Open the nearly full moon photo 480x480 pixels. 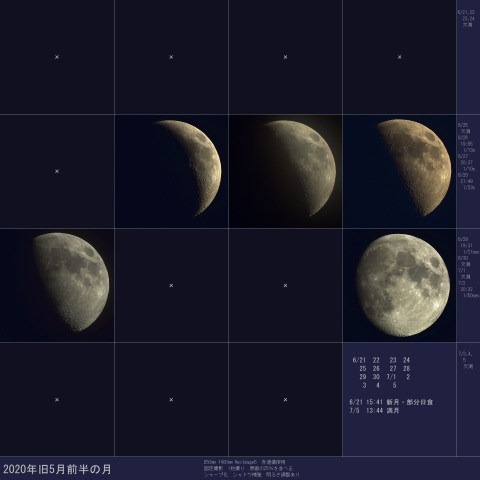coord(399,285)
